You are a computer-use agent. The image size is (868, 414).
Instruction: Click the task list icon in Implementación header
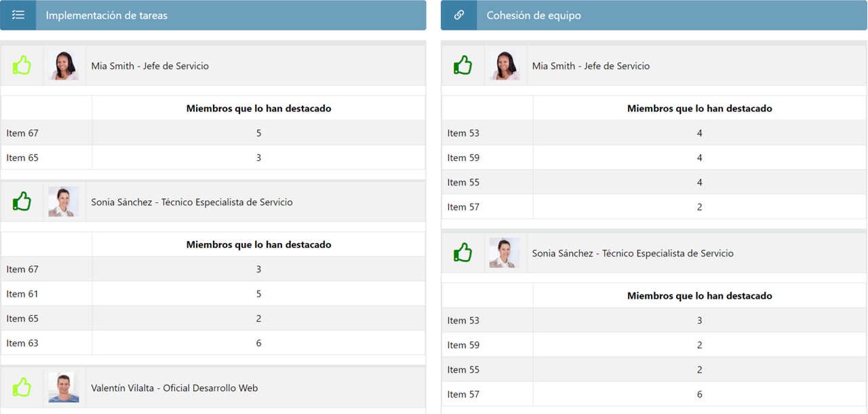click(x=18, y=15)
